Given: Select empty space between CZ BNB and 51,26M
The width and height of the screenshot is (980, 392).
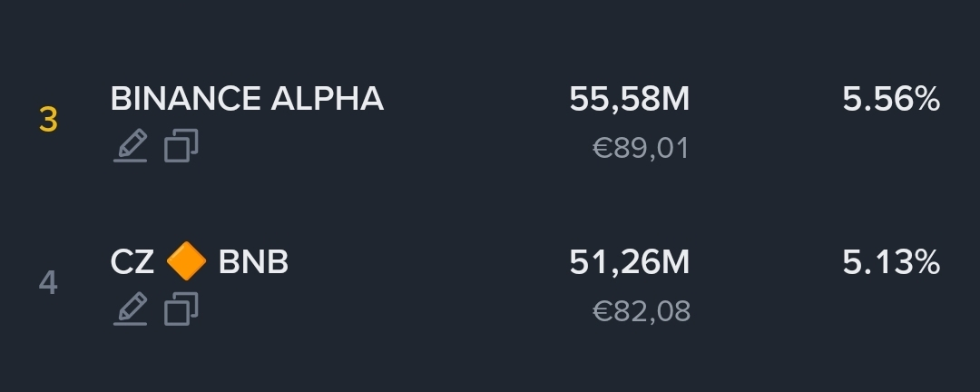Looking at the screenshot, I should point(428,262).
